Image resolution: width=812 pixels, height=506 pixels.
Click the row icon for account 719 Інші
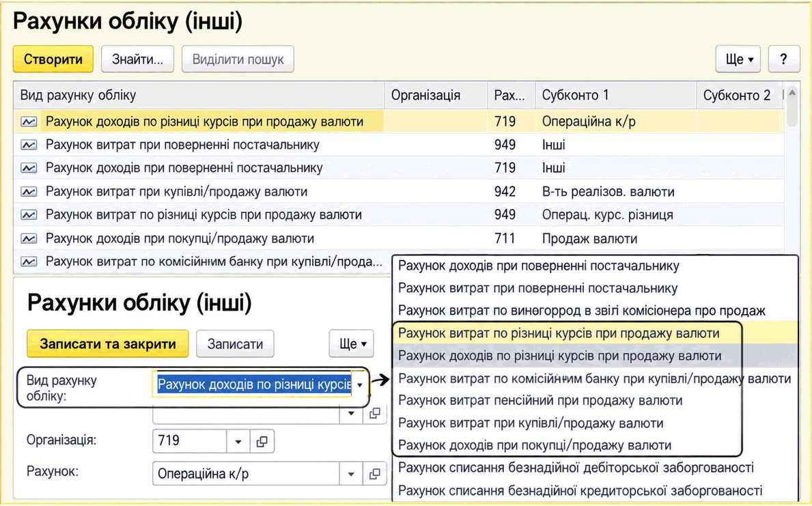click(x=29, y=168)
